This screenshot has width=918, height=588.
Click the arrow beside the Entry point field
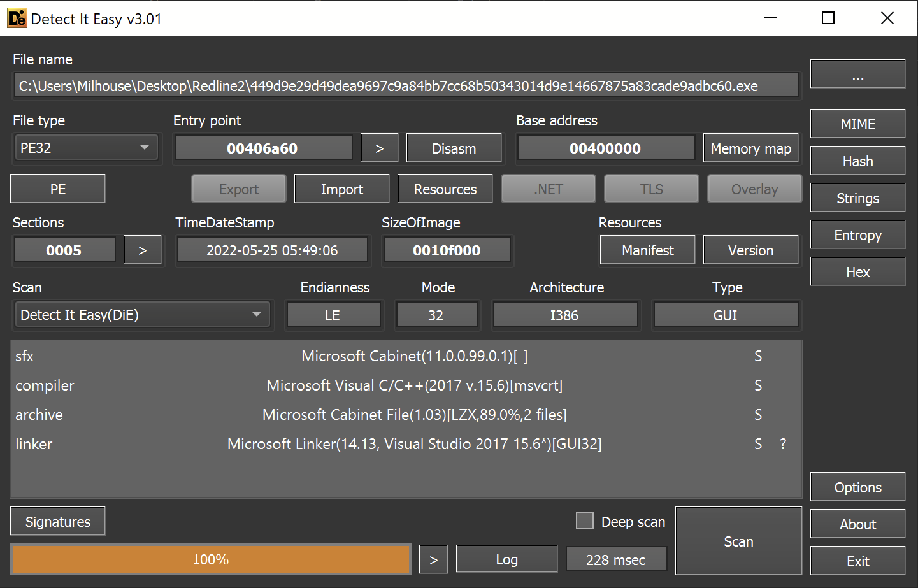pyautogui.click(x=379, y=147)
